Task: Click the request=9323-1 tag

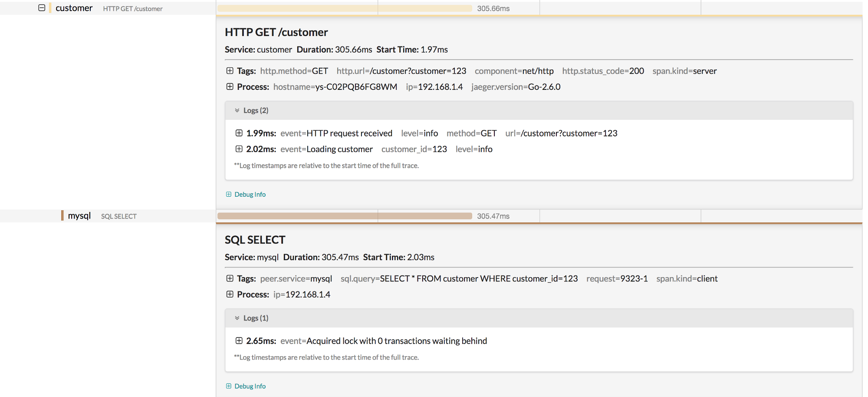Action: [617, 278]
